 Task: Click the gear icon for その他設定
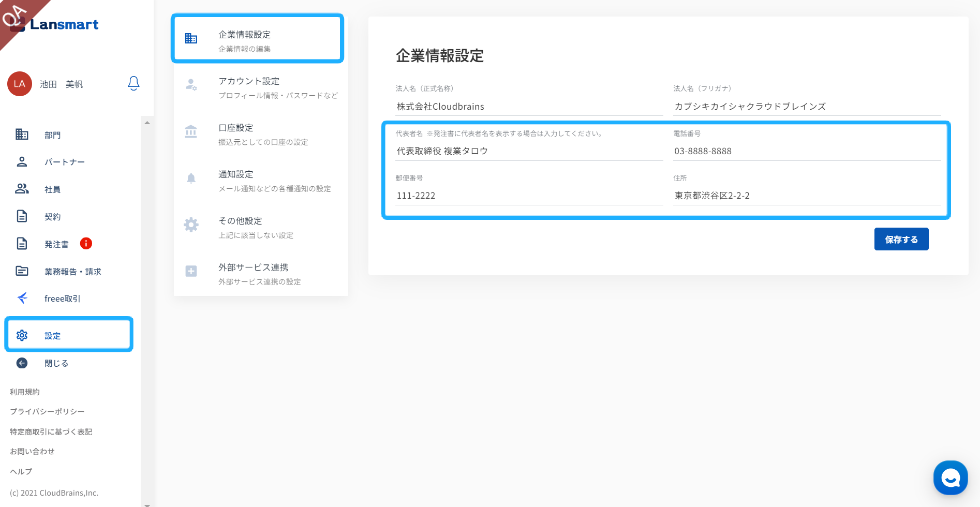tap(191, 225)
